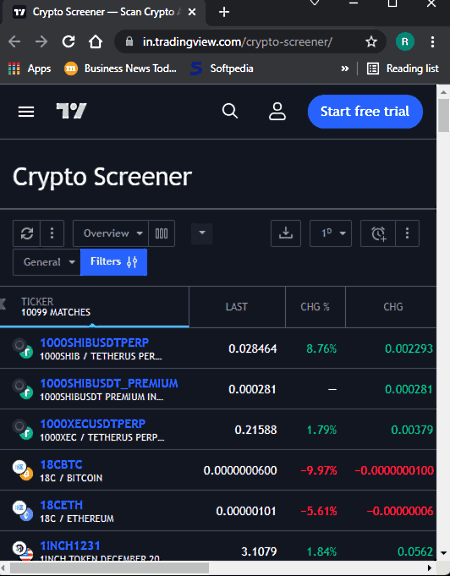Open the hamburger main menu
Image resolution: width=450 pixels, height=576 pixels.
[x=26, y=111]
